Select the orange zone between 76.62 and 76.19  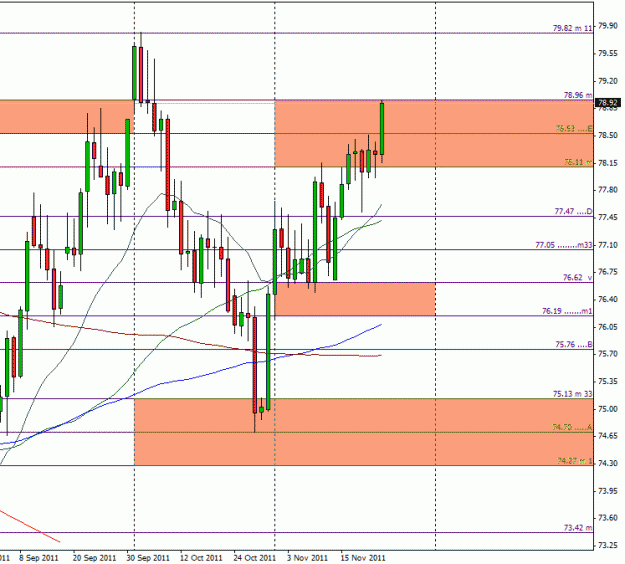click(355, 299)
